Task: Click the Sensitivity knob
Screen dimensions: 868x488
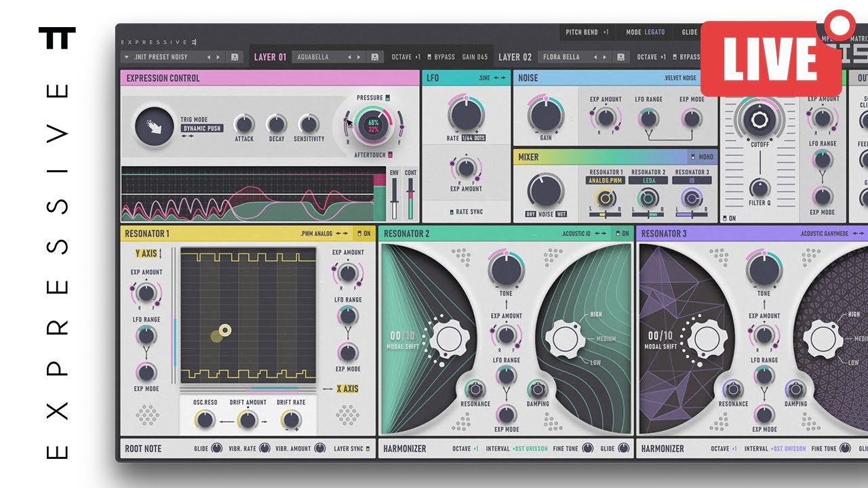Action: [309, 124]
